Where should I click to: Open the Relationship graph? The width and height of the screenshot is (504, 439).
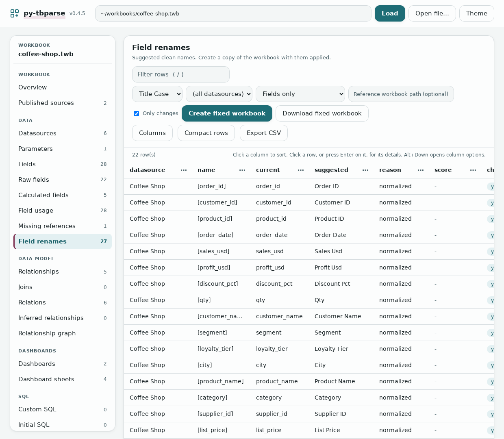(63, 333)
